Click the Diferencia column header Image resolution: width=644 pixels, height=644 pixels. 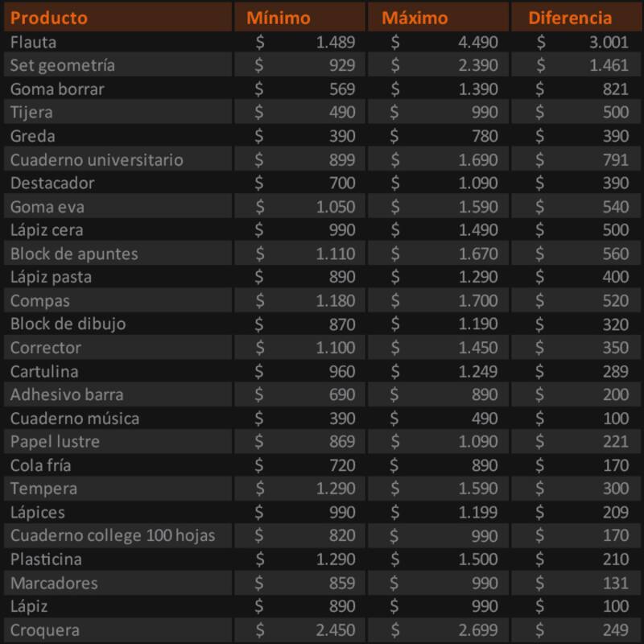point(570,18)
